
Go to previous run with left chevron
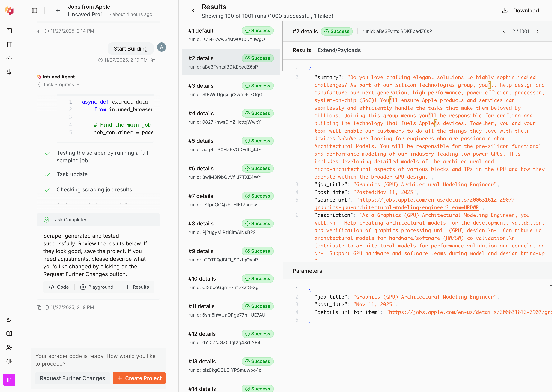[x=504, y=31]
